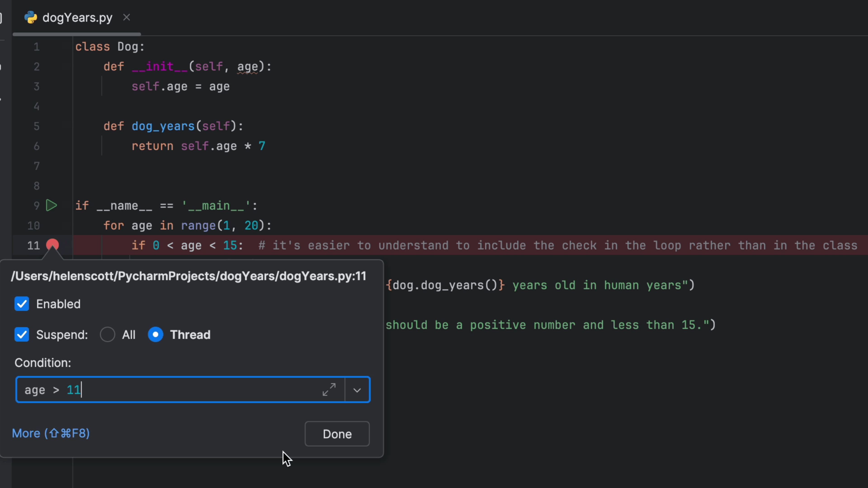Select the Thread suspend radio button
The image size is (868, 488).
click(155, 334)
